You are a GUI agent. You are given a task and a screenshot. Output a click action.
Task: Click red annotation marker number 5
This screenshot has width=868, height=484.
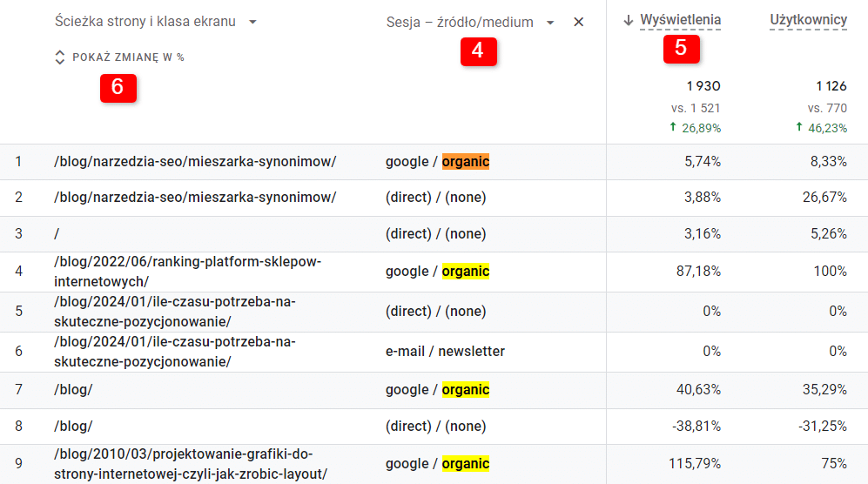click(x=681, y=48)
